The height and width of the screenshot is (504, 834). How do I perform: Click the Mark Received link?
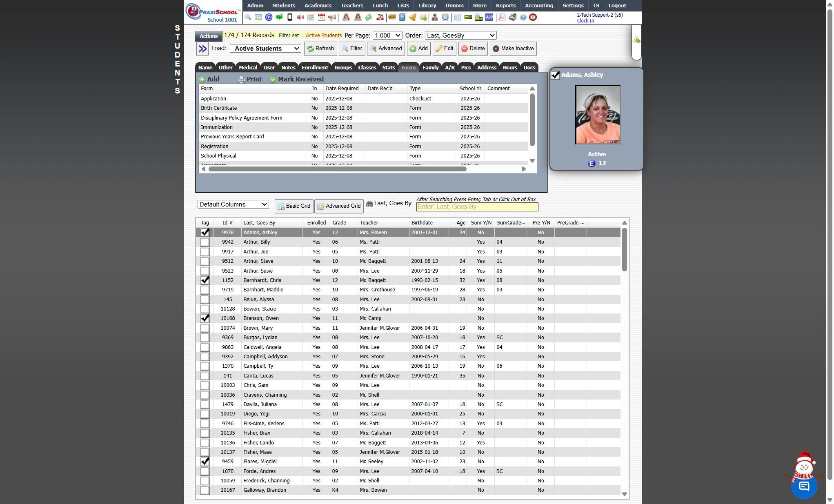tap(300, 79)
